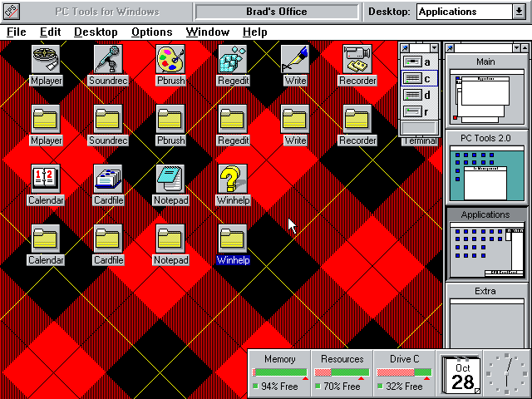Select the Pbrush folder icon
This screenshot has height=399, width=532.
pos(170,119)
